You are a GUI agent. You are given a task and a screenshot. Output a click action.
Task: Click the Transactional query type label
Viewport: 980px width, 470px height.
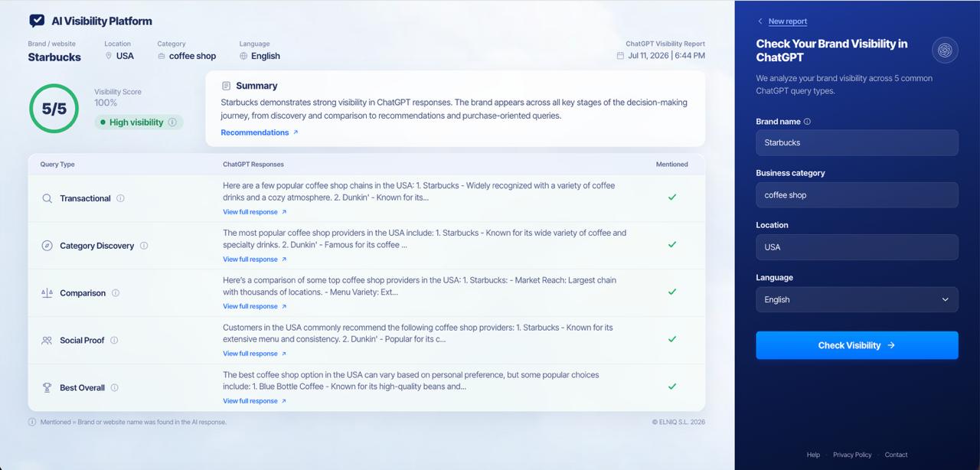tap(85, 198)
